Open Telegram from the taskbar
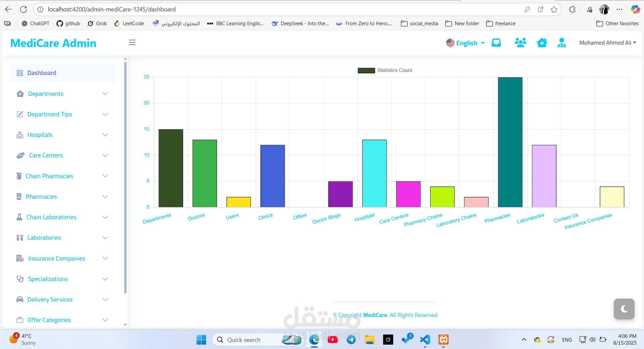 351,340
